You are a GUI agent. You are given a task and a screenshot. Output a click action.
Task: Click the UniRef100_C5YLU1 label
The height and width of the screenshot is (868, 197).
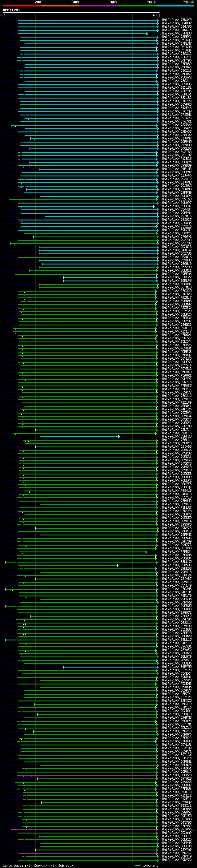[177, 744]
